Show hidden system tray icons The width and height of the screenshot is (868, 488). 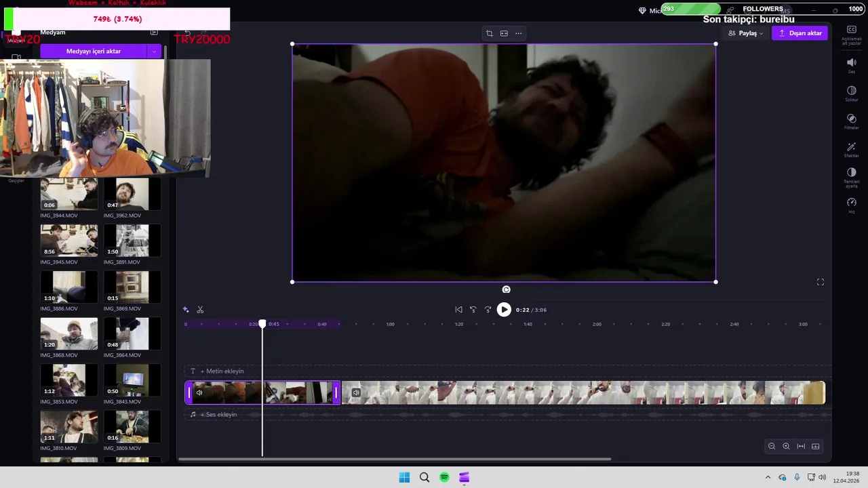click(x=768, y=477)
